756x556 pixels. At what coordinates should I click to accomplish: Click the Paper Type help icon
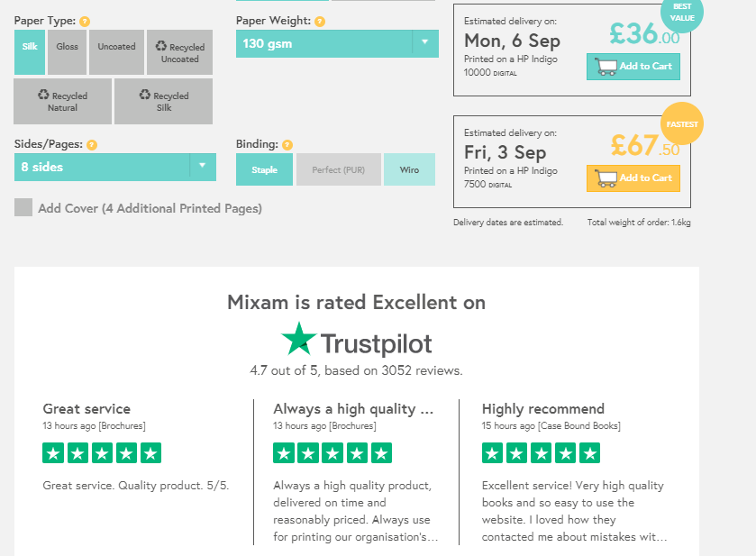tap(85, 21)
